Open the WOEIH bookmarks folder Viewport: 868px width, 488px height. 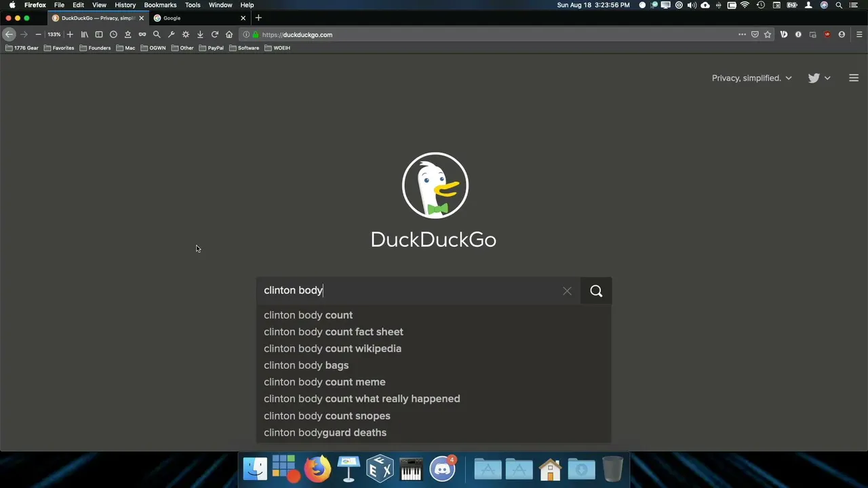277,48
